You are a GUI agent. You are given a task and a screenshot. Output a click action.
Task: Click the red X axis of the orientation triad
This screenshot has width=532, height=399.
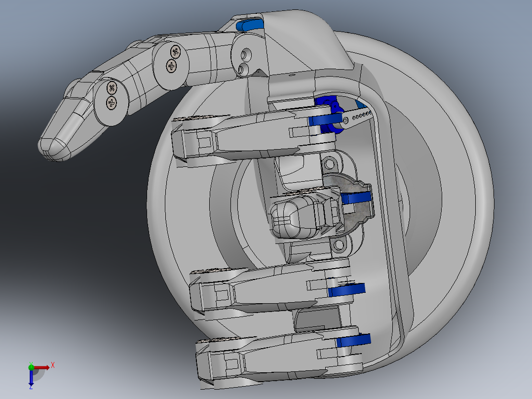(x=41, y=367)
